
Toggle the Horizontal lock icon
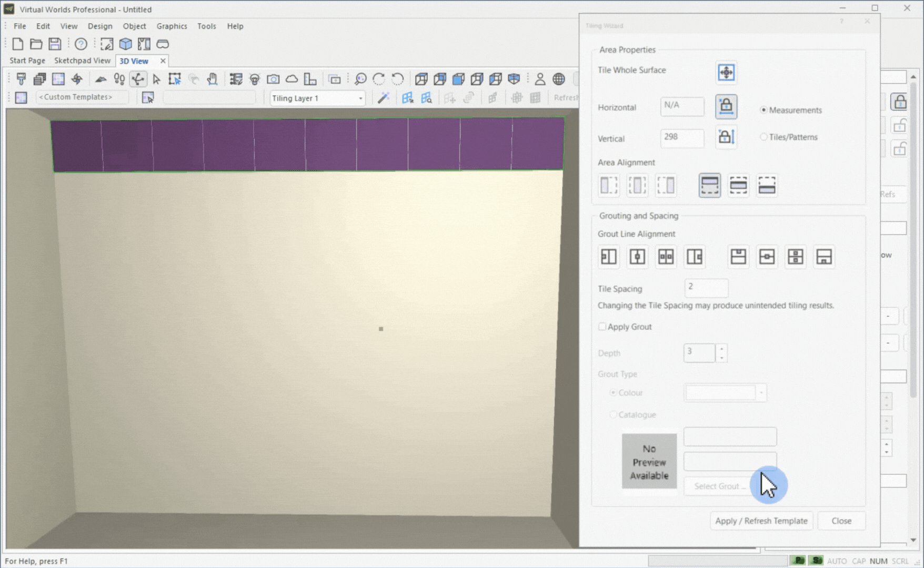point(726,106)
